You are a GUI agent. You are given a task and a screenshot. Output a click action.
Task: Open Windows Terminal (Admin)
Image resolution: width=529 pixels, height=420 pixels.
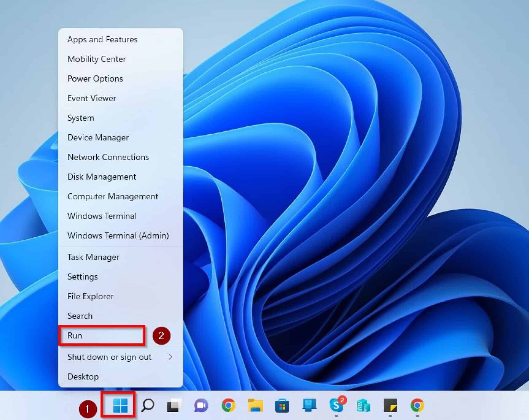118,236
